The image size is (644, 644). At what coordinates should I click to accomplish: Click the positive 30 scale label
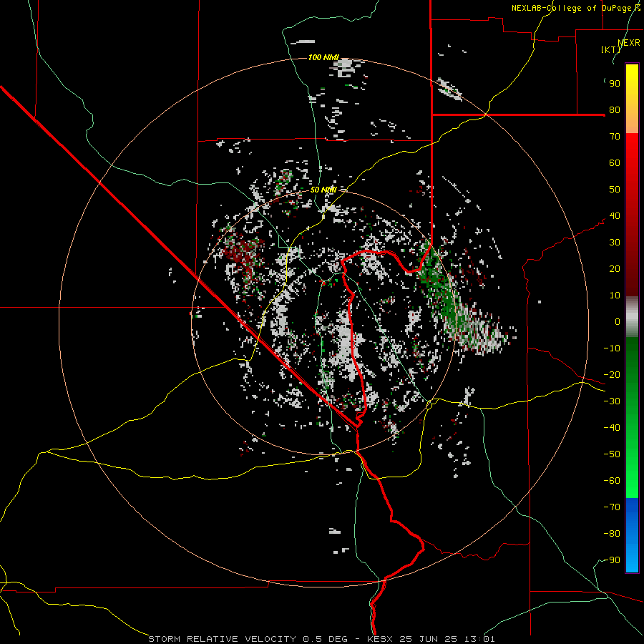[x=615, y=243]
